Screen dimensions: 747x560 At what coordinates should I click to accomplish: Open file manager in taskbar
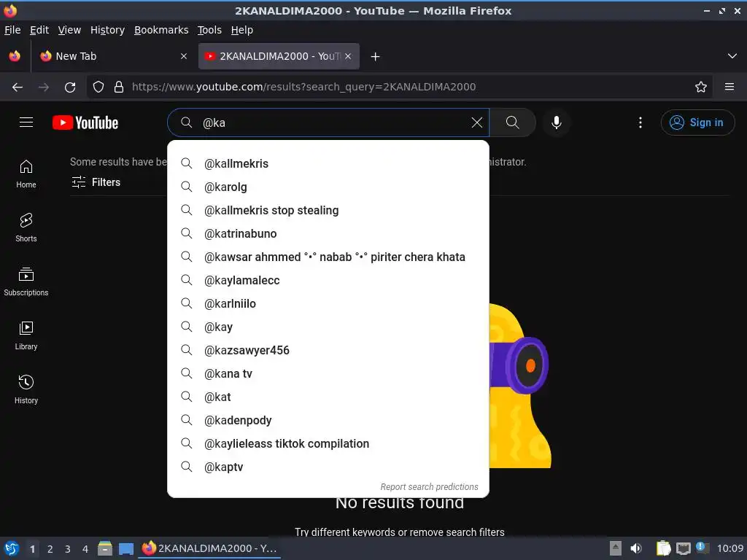pyautogui.click(x=105, y=548)
